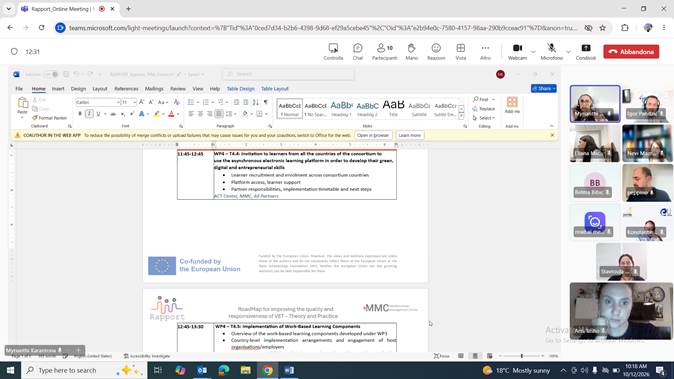Decrease font size with Shrink Font icon
The width and height of the screenshot is (674, 379).
click(x=151, y=102)
